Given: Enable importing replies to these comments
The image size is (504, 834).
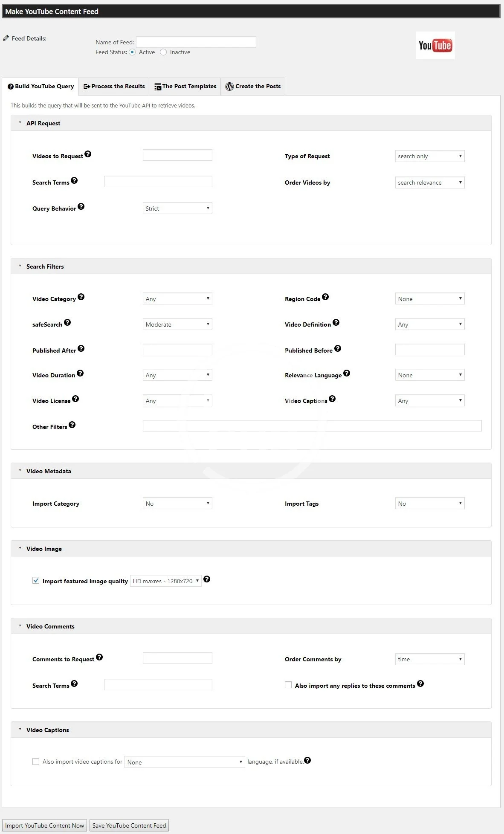Looking at the screenshot, I should tap(288, 685).
